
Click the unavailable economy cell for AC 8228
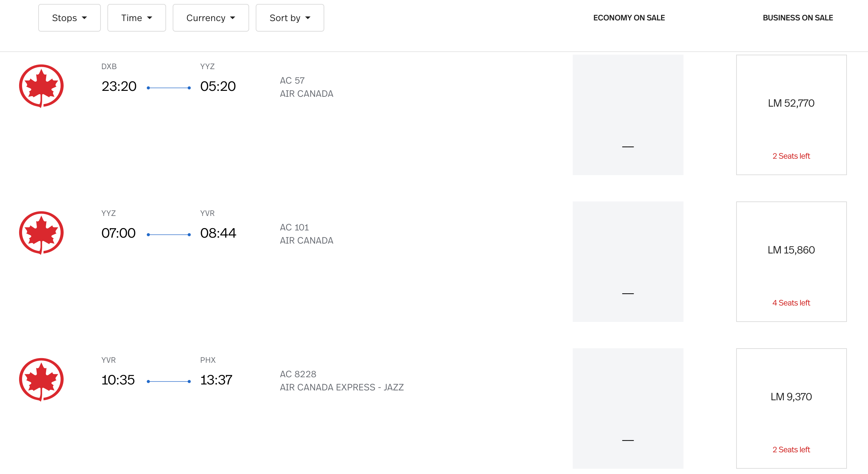pyautogui.click(x=628, y=408)
